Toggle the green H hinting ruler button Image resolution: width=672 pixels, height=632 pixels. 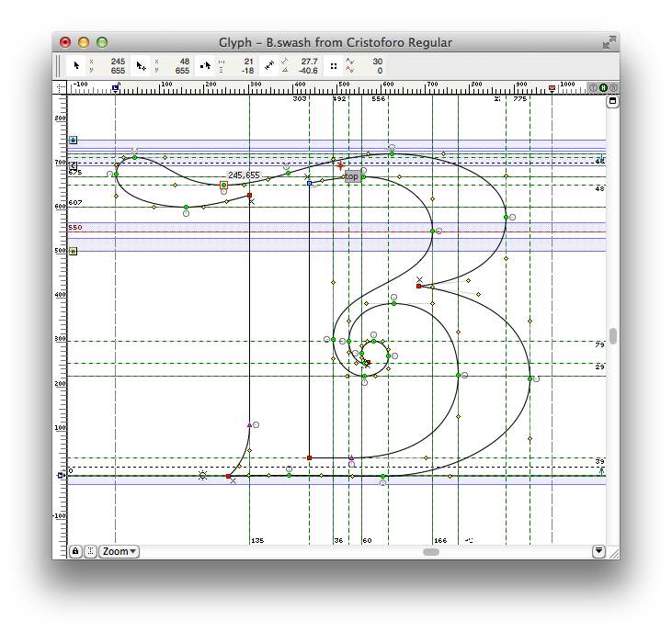[x=603, y=87]
